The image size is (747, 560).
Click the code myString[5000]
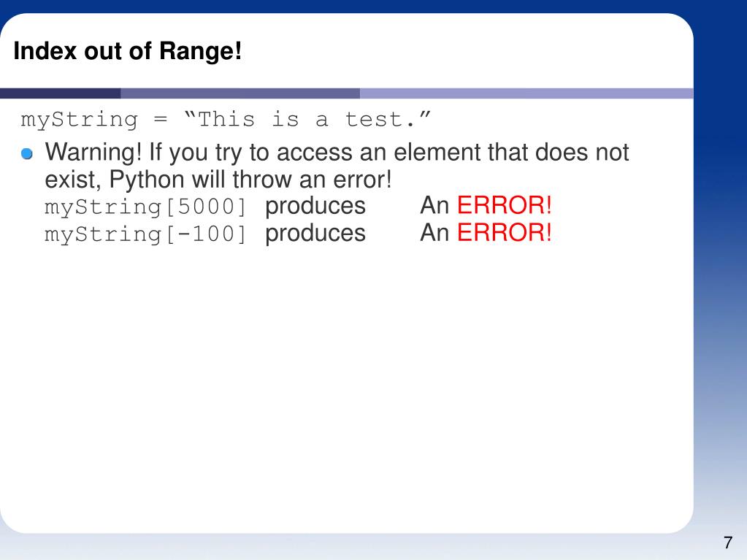[145, 207]
